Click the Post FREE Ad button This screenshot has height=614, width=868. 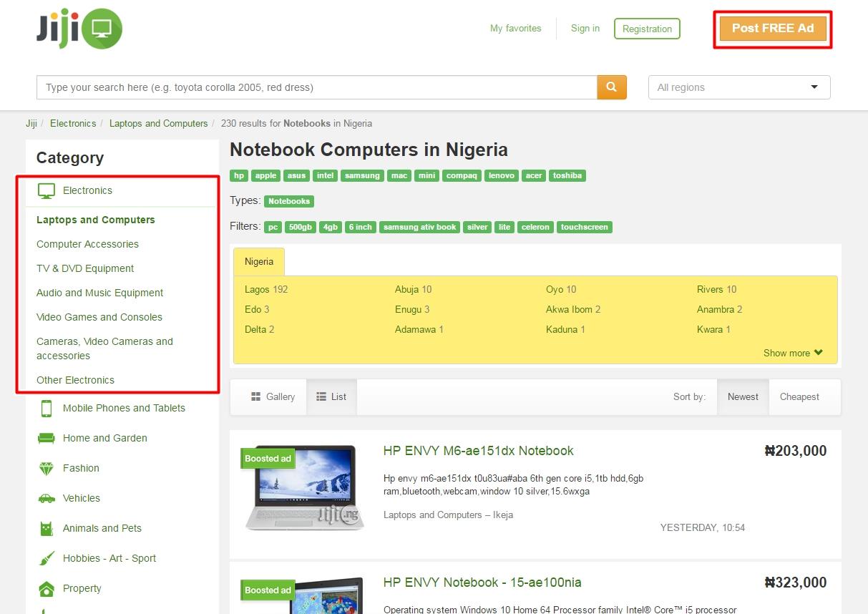tap(773, 29)
